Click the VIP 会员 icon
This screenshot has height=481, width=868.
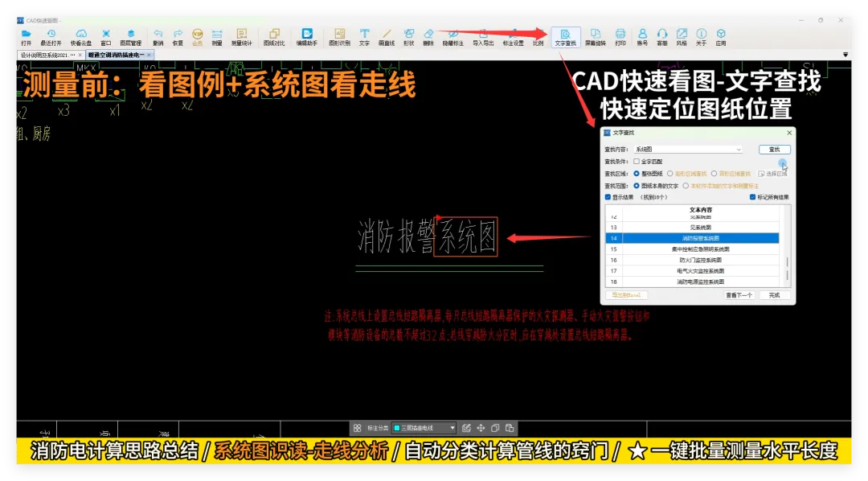[x=197, y=37]
